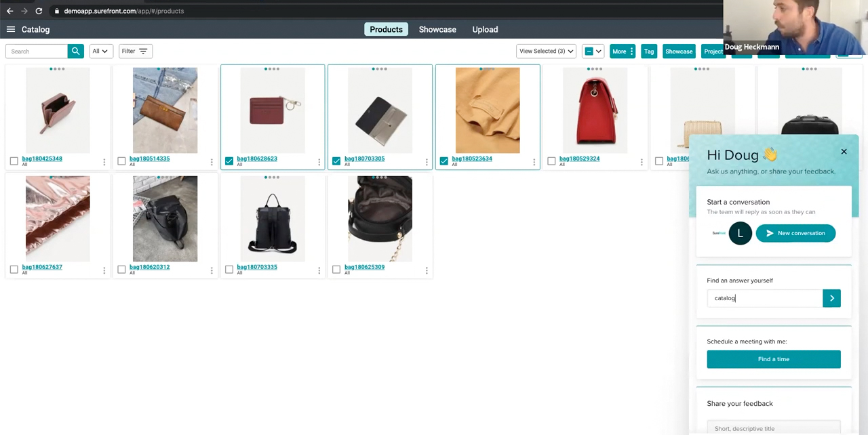
Task: Click the browser reload icon
Action: pyautogui.click(x=39, y=11)
